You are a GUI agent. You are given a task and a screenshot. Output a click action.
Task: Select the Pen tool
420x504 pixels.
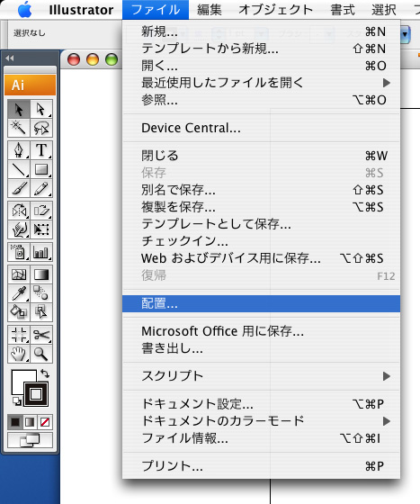pyautogui.click(x=19, y=150)
